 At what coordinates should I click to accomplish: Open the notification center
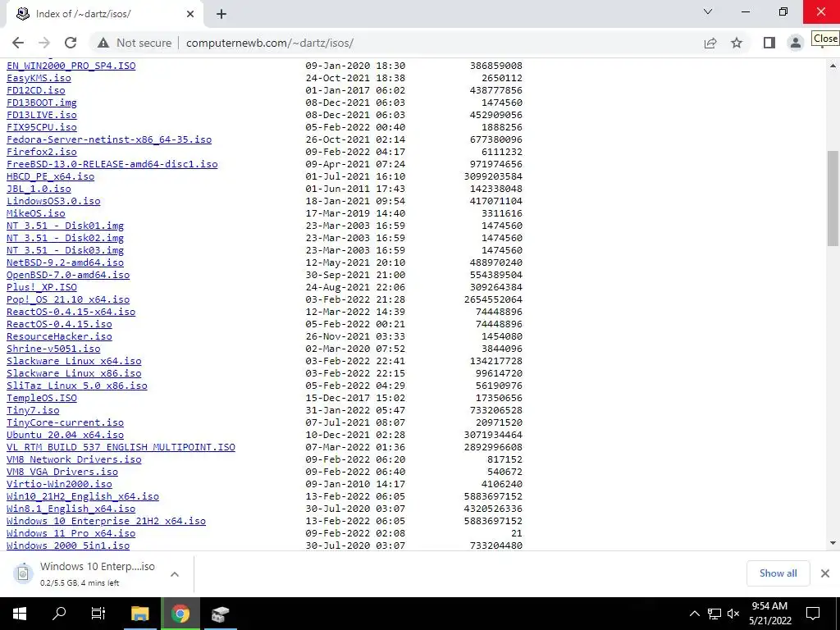[813, 614]
